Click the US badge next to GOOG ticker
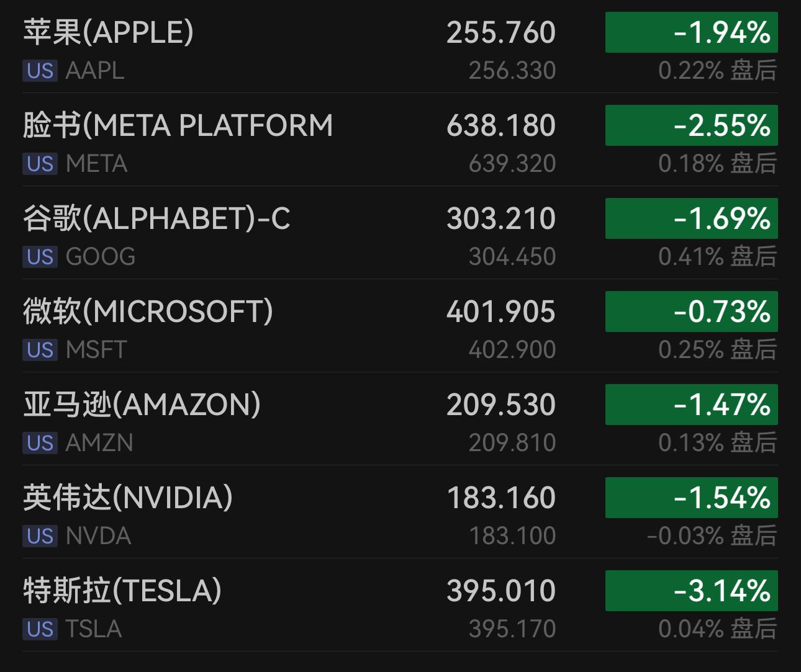The width and height of the screenshot is (801, 672). pos(40,257)
